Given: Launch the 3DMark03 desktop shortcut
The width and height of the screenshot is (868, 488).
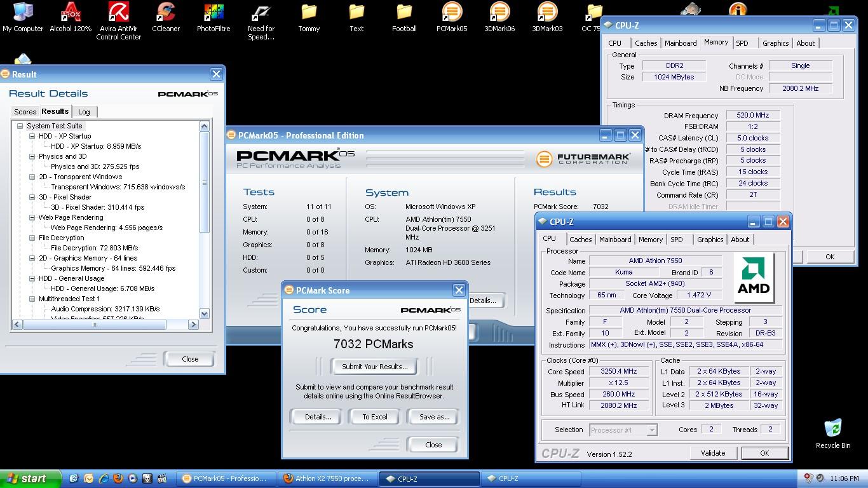Looking at the screenshot, I should click(547, 17).
